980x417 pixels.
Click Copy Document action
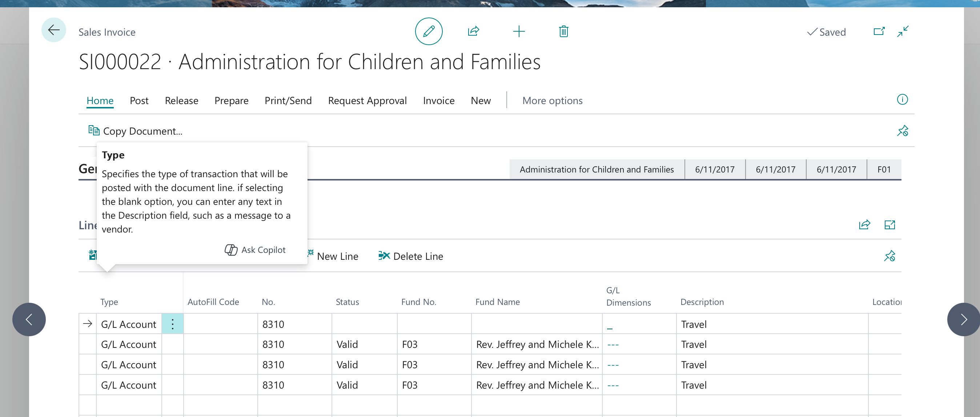click(136, 131)
